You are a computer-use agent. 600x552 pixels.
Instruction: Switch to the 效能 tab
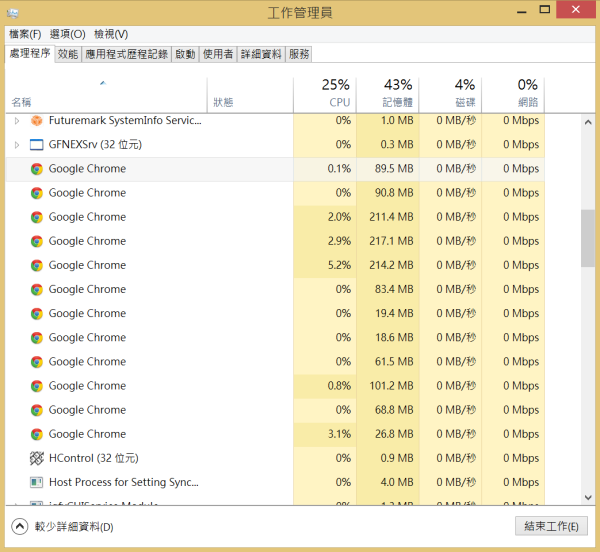[68, 54]
